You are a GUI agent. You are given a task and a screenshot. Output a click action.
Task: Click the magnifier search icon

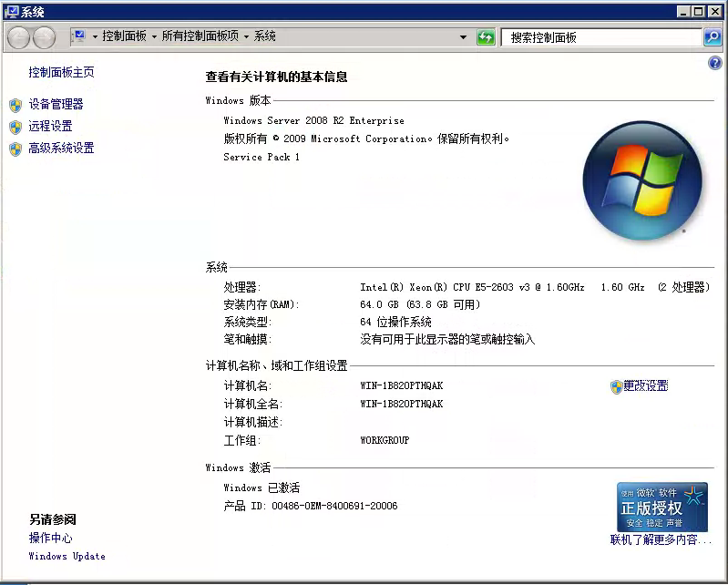(713, 37)
